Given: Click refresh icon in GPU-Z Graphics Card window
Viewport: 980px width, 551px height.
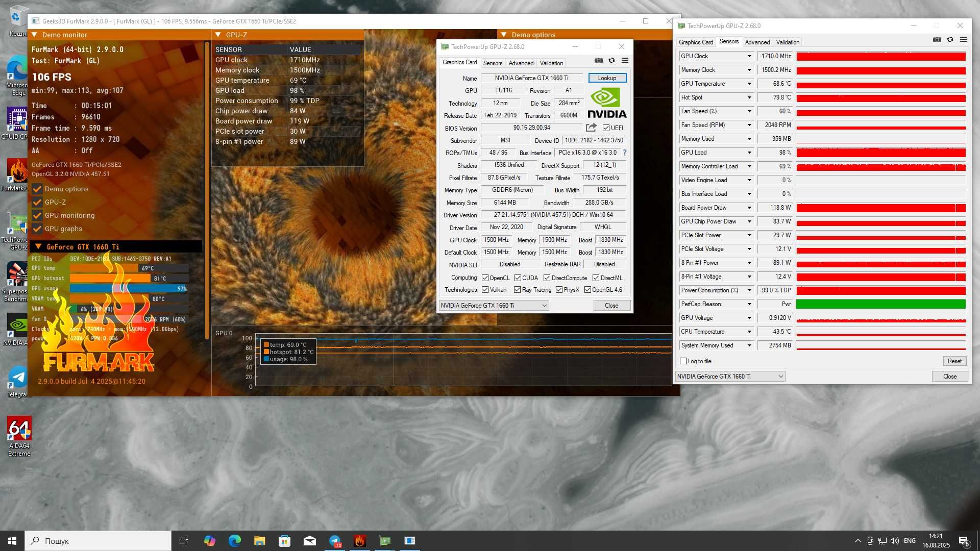Looking at the screenshot, I should pyautogui.click(x=611, y=61).
